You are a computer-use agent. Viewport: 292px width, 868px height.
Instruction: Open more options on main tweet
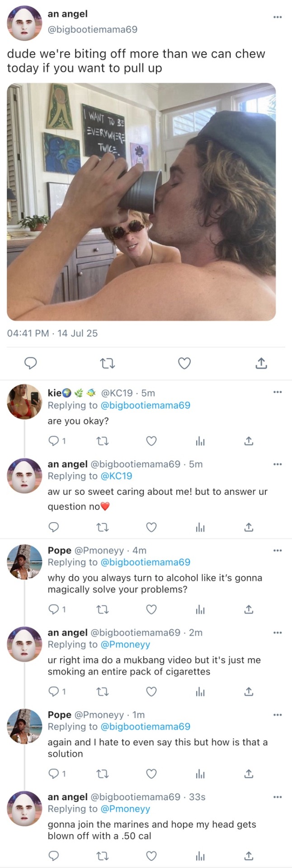(x=278, y=17)
